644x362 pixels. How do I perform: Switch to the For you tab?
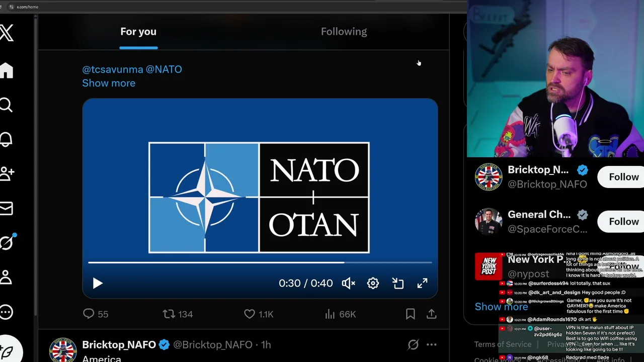tap(138, 32)
